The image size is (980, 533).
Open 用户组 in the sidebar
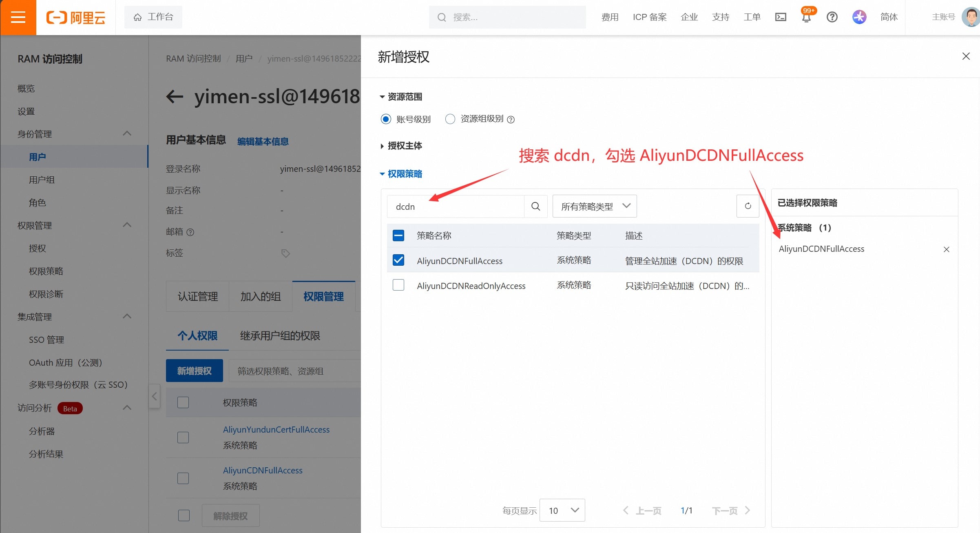click(42, 180)
